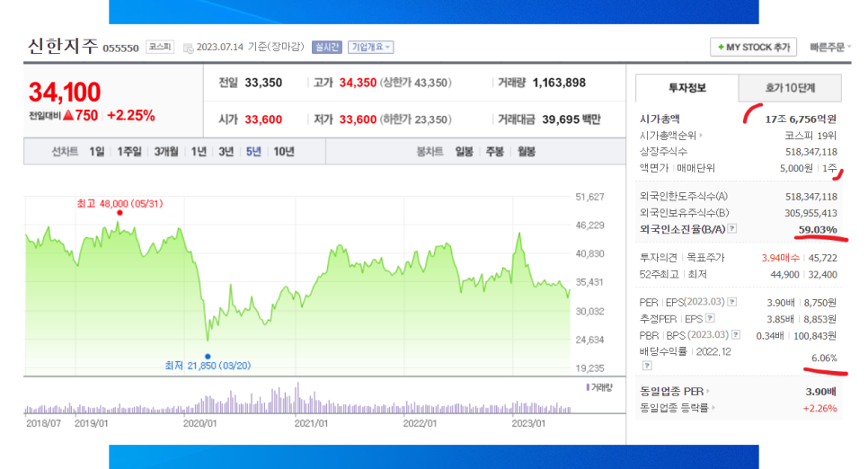Select the 3년 line chart period

click(226, 151)
